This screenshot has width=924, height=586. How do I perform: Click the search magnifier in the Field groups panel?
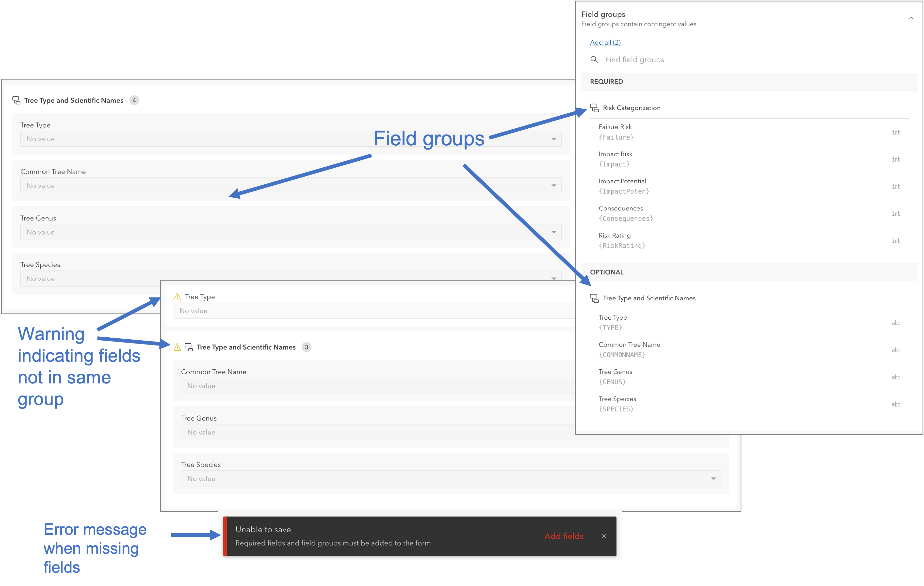pyautogui.click(x=594, y=60)
